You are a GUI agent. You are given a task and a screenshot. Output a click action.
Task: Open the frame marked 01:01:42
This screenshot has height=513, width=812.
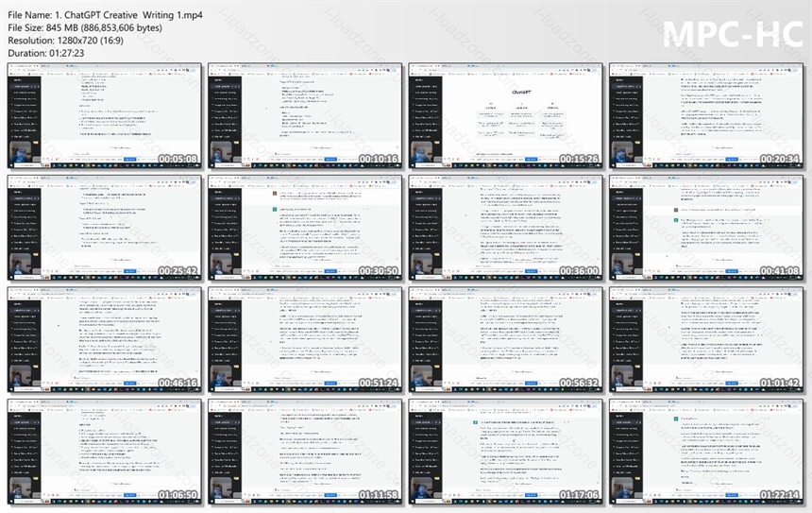(706, 340)
